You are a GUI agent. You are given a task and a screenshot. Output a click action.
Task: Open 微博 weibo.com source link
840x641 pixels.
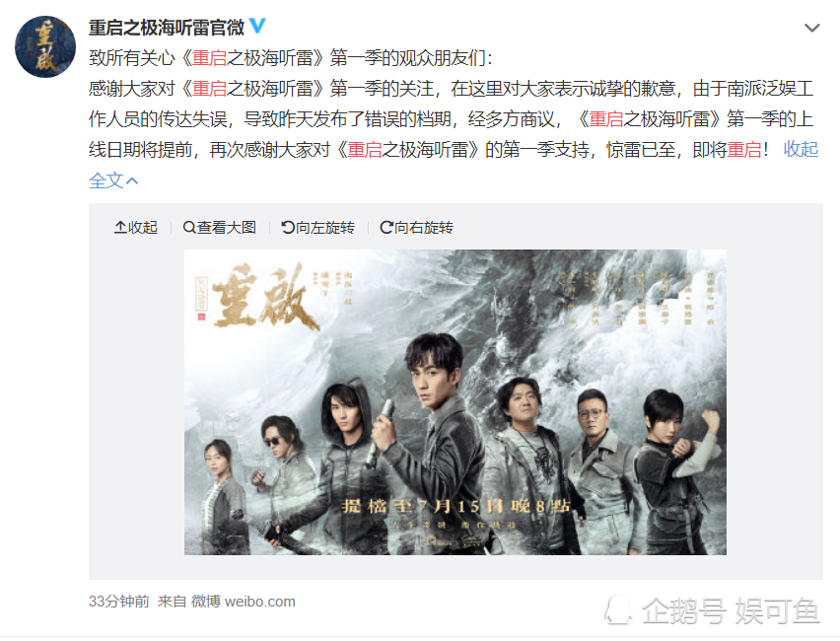point(244,602)
